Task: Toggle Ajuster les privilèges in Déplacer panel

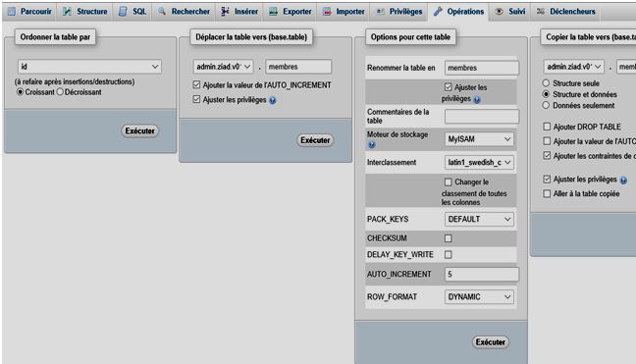Action: (x=196, y=99)
